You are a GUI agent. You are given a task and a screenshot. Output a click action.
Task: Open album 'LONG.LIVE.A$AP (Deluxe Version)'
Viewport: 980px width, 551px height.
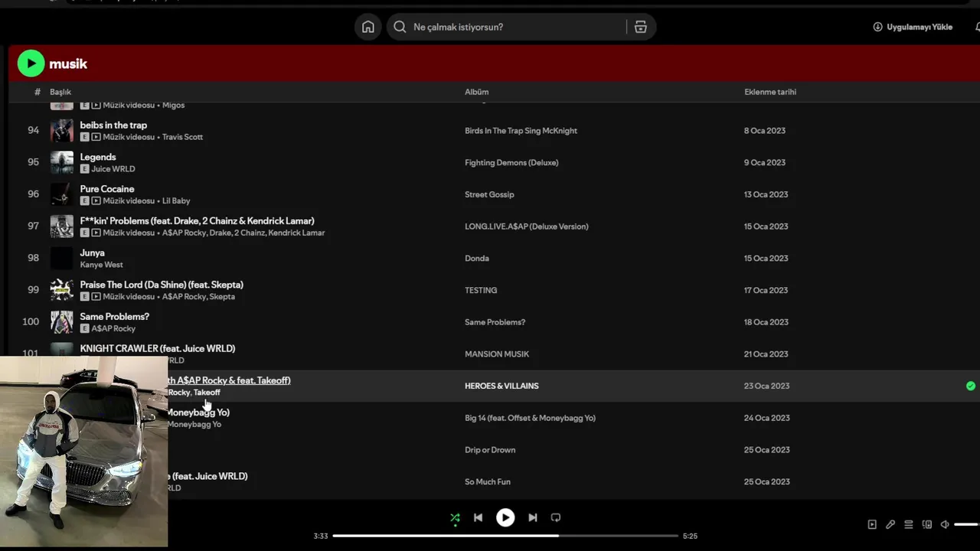pyautogui.click(x=526, y=227)
